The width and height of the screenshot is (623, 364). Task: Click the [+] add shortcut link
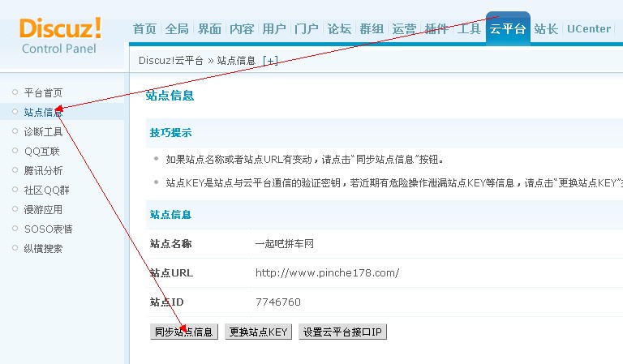(x=270, y=61)
